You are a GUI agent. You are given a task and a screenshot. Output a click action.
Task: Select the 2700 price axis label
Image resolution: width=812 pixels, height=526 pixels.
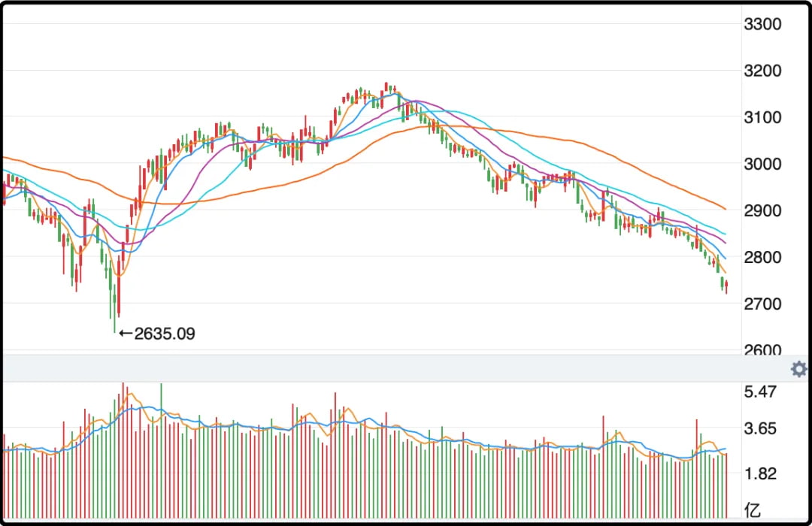click(x=762, y=304)
